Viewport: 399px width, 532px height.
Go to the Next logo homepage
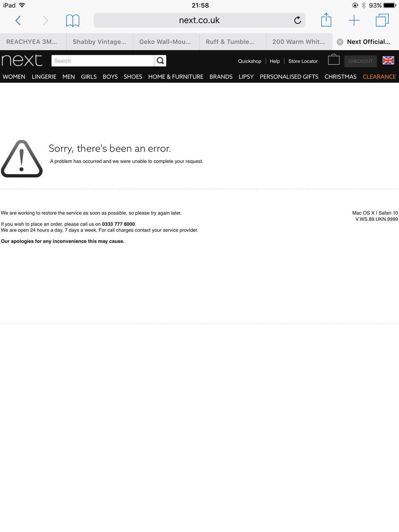[x=22, y=60]
